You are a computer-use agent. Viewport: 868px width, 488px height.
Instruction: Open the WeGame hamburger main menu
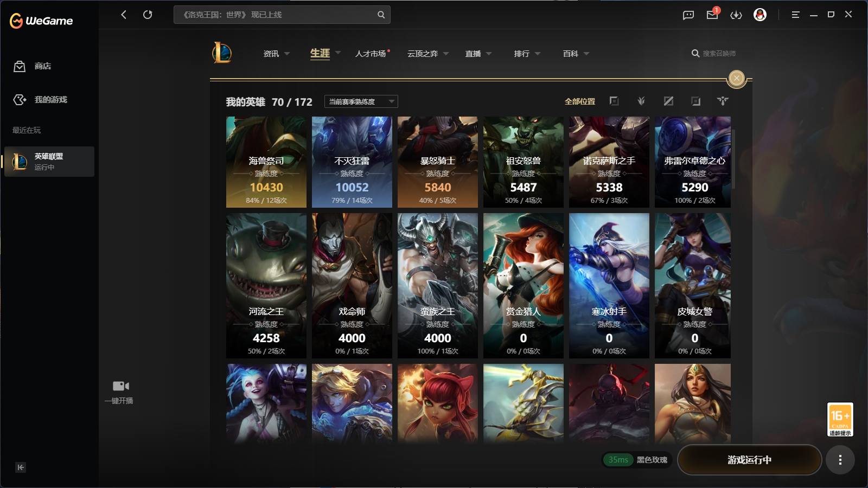pyautogui.click(x=795, y=15)
